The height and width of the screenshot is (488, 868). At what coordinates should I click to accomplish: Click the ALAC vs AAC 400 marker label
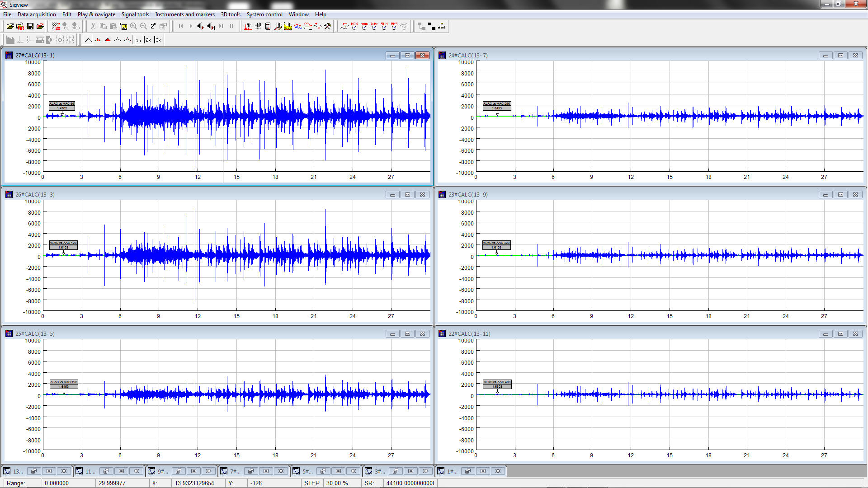(497, 384)
